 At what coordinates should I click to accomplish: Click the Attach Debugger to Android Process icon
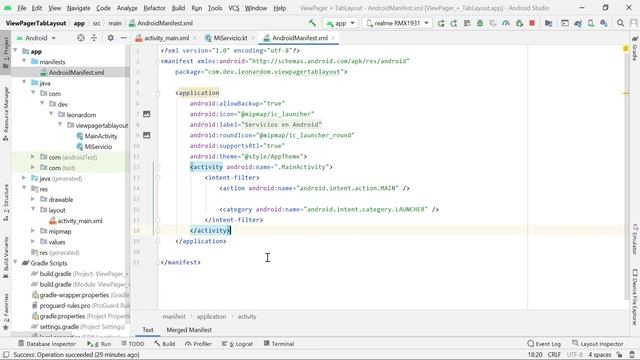click(x=519, y=23)
